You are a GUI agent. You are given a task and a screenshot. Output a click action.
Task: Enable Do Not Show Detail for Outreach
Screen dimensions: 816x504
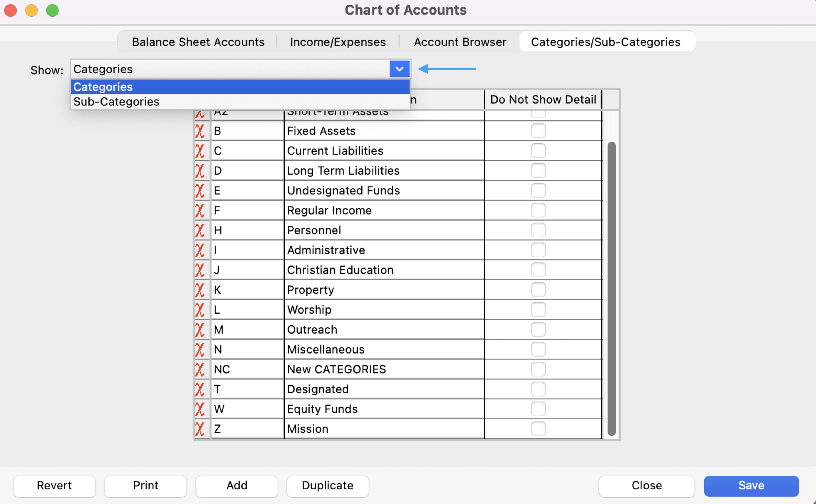(x=538, y=330)
